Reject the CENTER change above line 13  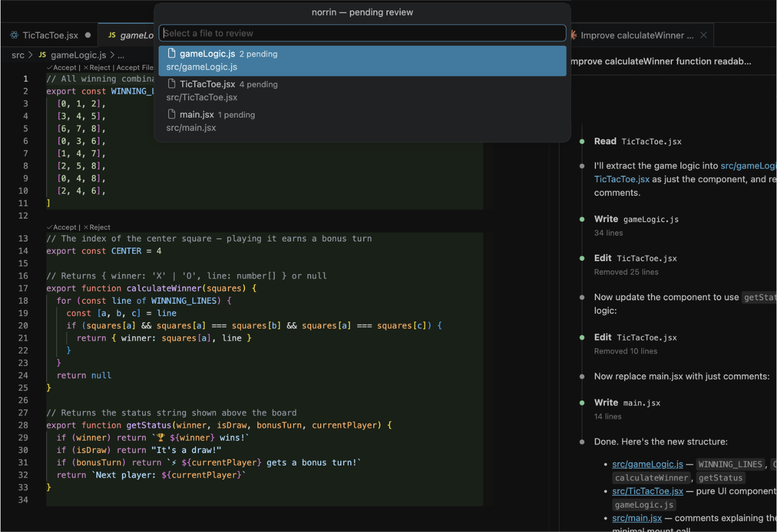pos(97,227)
